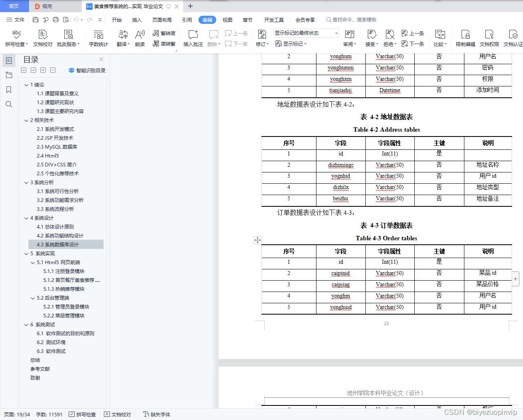Collapse the '5.1 Html5 网页前端' outline node

33,262
